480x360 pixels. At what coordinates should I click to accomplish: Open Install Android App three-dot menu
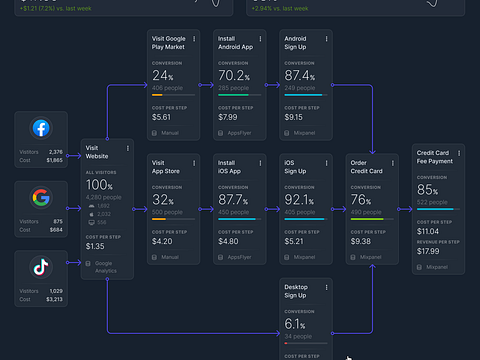pyautogui.click(x=260, y=39)
